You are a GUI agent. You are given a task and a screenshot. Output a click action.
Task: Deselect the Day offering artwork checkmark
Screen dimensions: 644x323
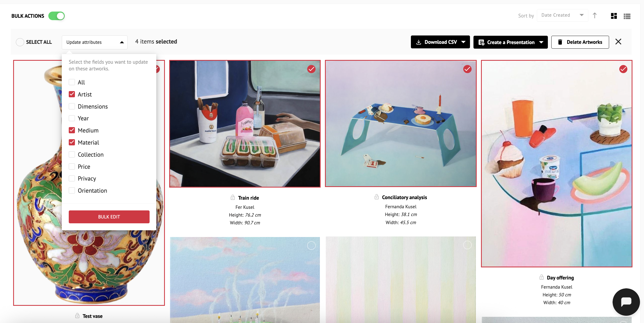tap(623, 69)
